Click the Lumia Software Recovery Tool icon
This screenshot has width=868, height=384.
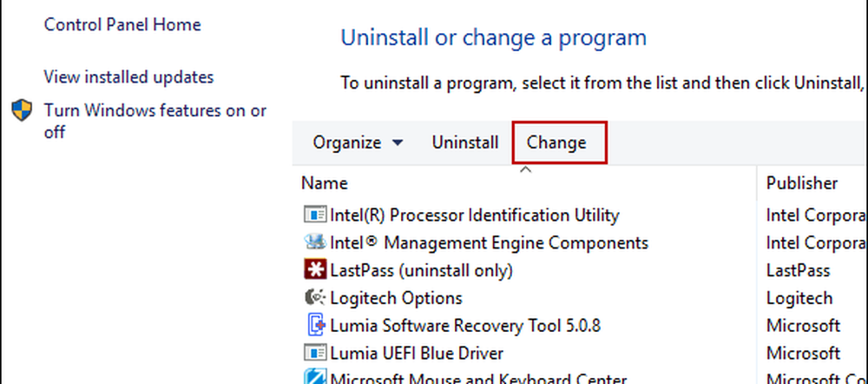tap(314, 326)
